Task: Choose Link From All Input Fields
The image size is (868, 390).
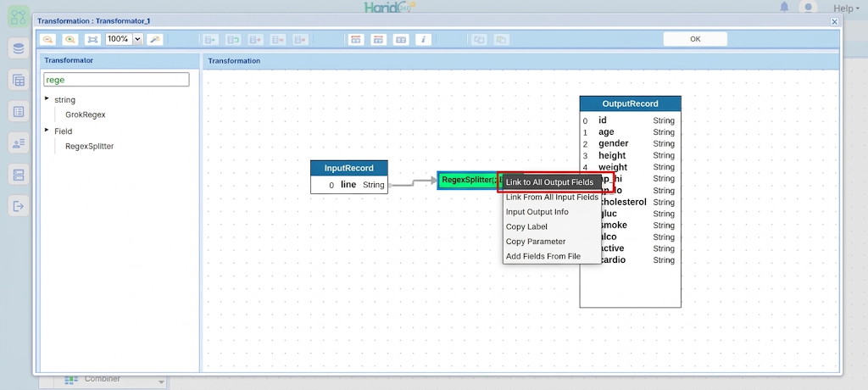Action: pyautogui.click(x=552, y=198)
